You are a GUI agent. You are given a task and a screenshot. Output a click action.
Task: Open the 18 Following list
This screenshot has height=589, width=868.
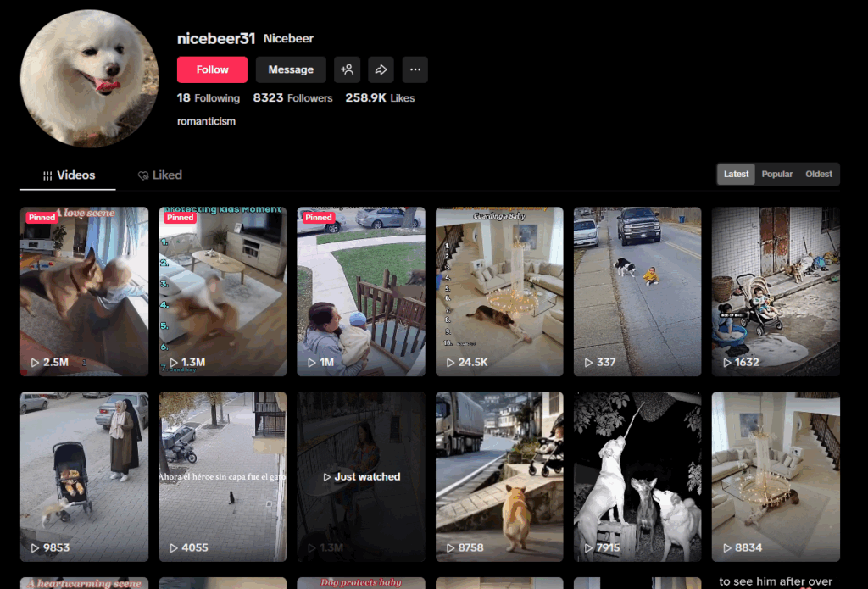point(209,98)
